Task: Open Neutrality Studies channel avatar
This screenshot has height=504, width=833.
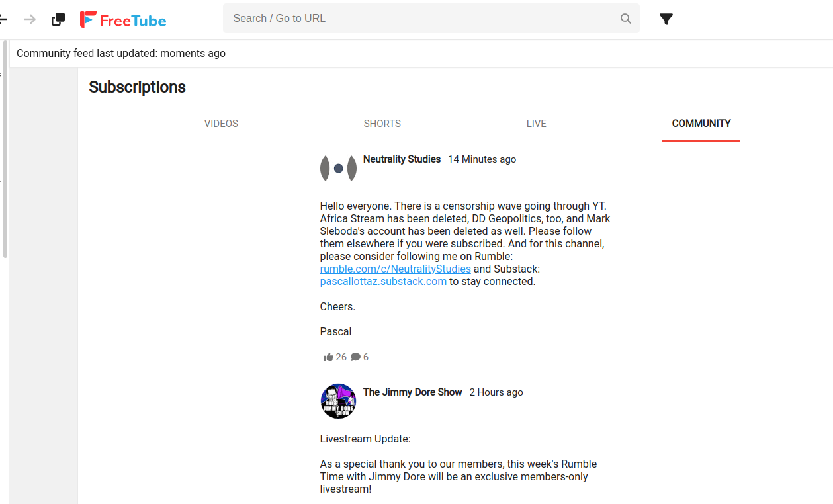Action: click(338, 169)
